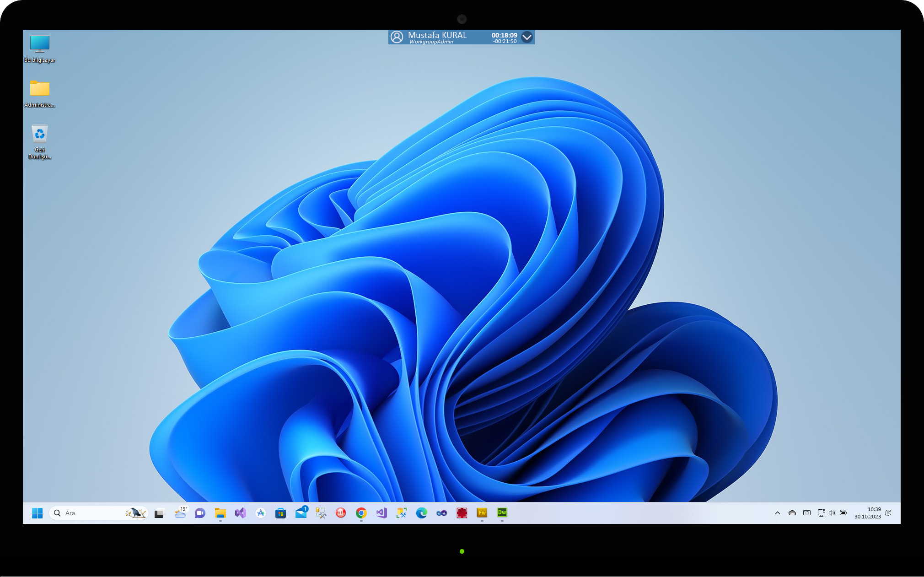This screenshot has width=924, height=577.
Task: Open Microsoft Store from the taskbar
Action: tap(280, 513)
